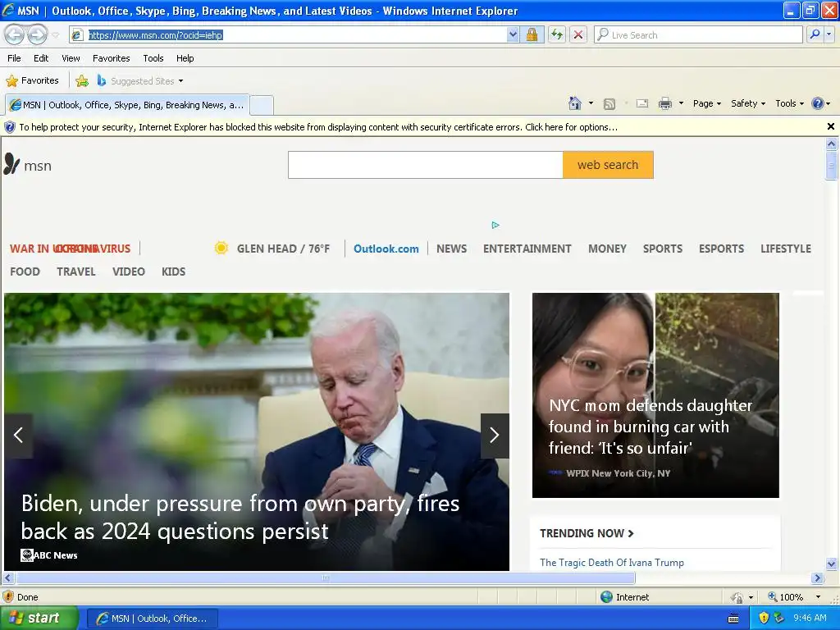Open the NEWS section
This screenshot has width=840, height=630.
pyautogui.click(x=452, y=249)
